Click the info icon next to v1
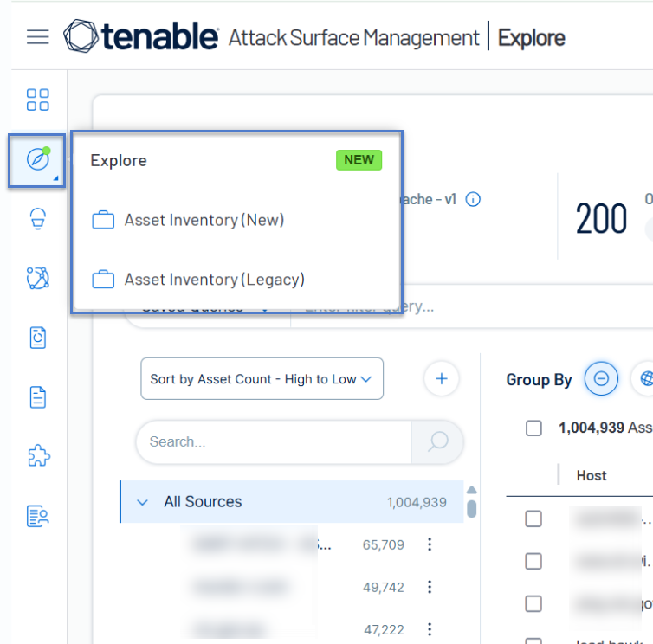 point(473,199)
